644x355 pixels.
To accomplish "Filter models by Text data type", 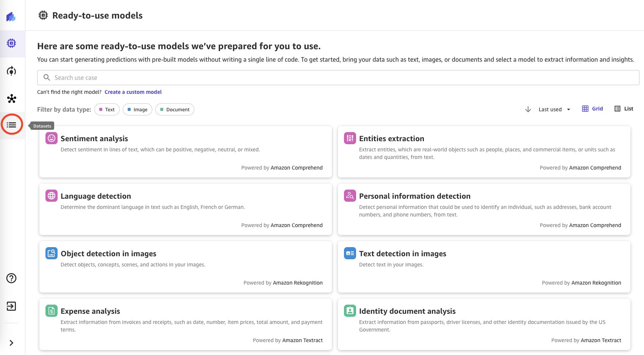I will pyautogui.click(x=107, y=109).
